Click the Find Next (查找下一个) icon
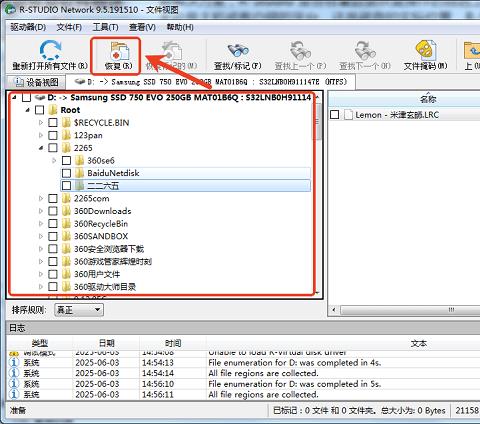Viewport: 480px width, 424px height. [365, 51]
